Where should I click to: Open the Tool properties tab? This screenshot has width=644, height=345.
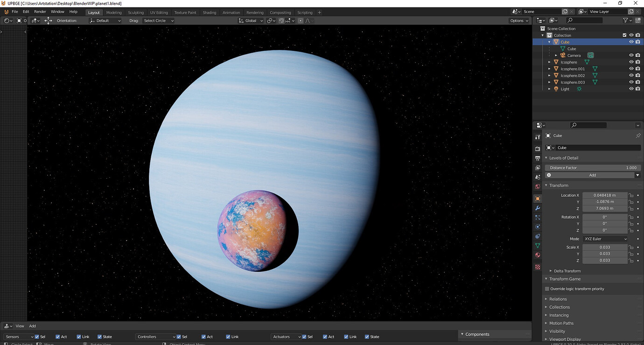coord(538,137)
